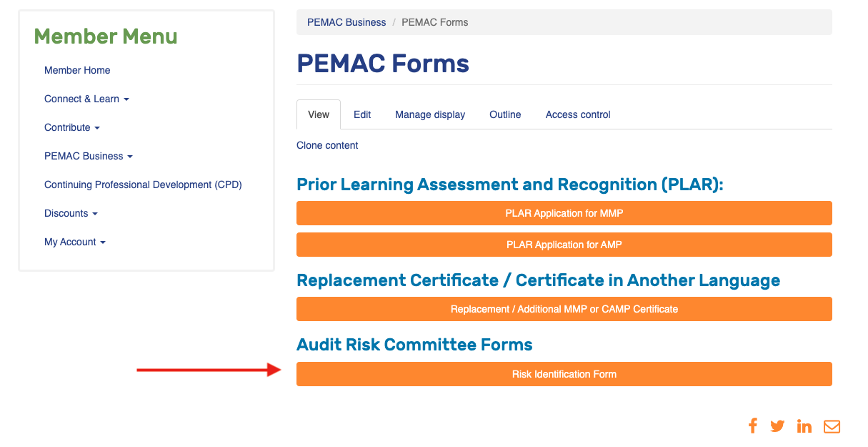
Task: Click Replacement / Additional MMP or CAMP Certificate
Action: [x=564, y=308]
